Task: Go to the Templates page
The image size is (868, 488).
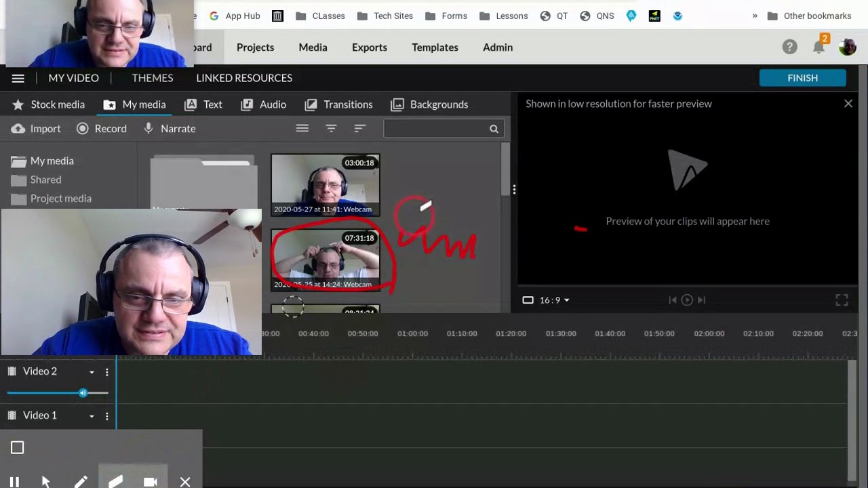Action: pyautogui.click(x=435, y=47)
